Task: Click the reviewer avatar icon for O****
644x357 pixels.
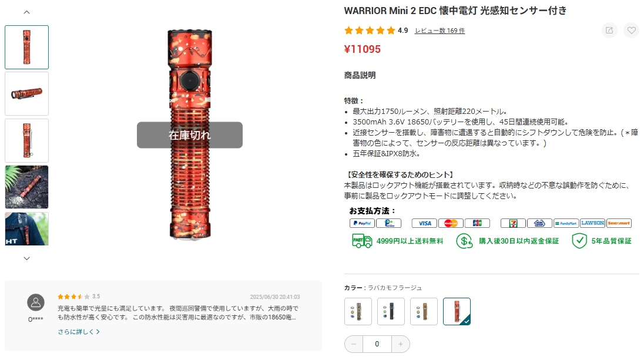Action: [x=36, y=302]
